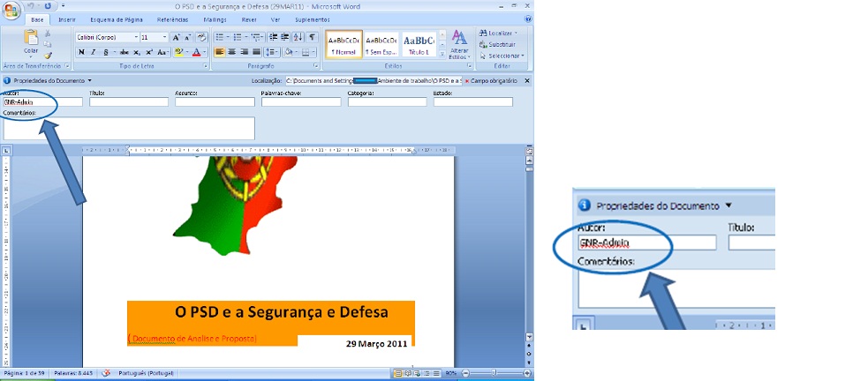The height and width of the screenshot is (381, 868).
Task: Open Tipo de Letra dialog launcher
Action: (x=206, y=66)
